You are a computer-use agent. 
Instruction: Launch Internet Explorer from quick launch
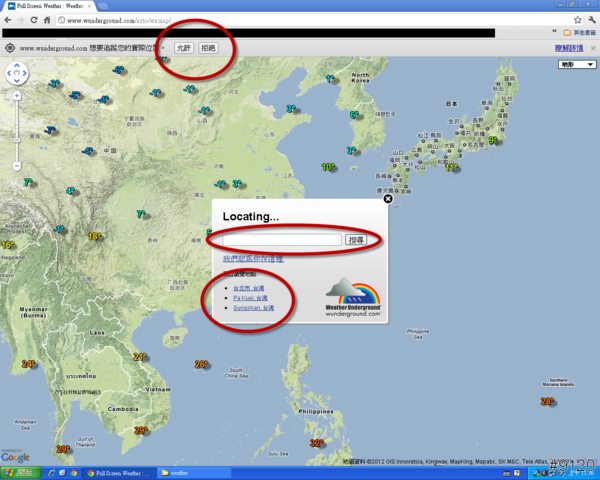52,473
